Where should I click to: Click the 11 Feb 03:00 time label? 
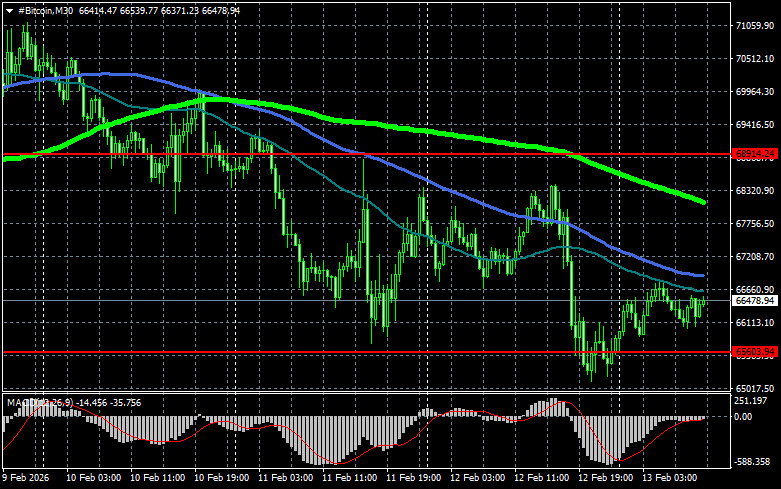(284, 480)
